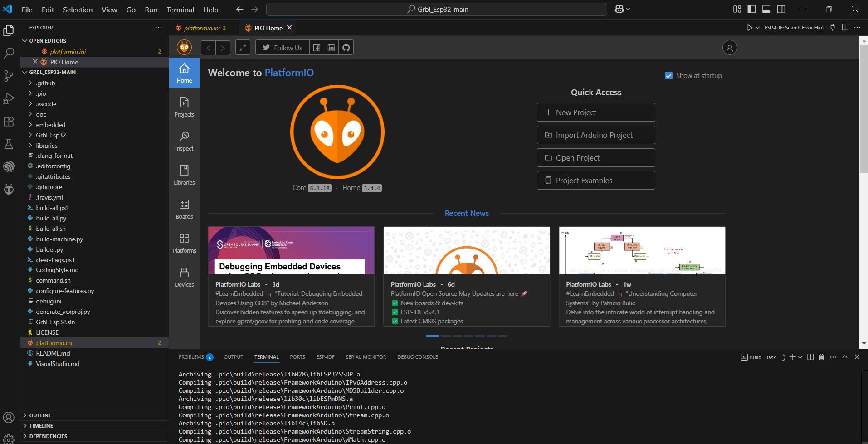Select first news carousel page indicator
Viewport: 868px width, 444px height.
433,336
